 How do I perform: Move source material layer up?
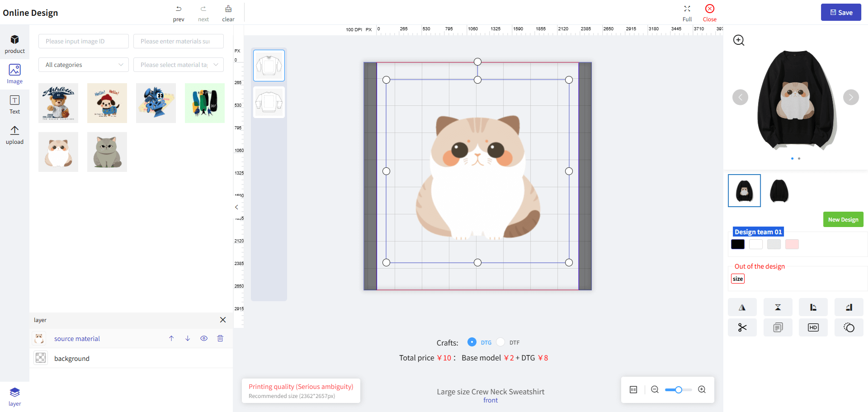tap(171, 338)
